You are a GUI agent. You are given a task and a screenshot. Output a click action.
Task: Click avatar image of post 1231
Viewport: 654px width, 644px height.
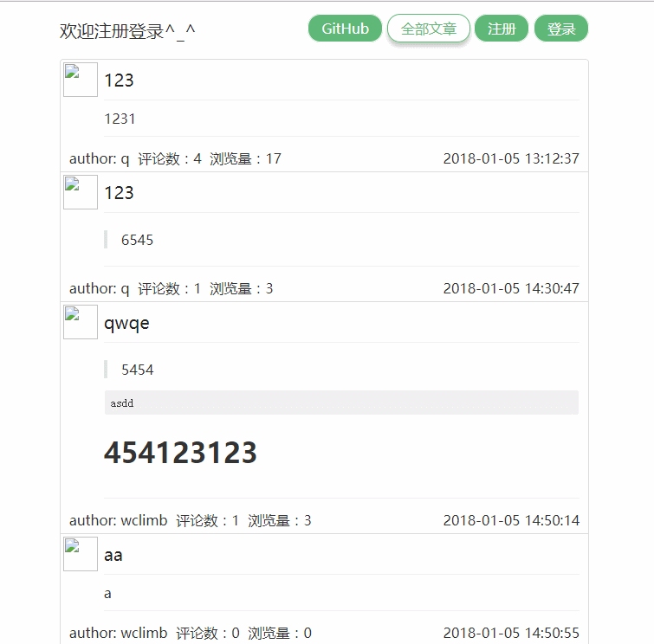click(81, 80)
